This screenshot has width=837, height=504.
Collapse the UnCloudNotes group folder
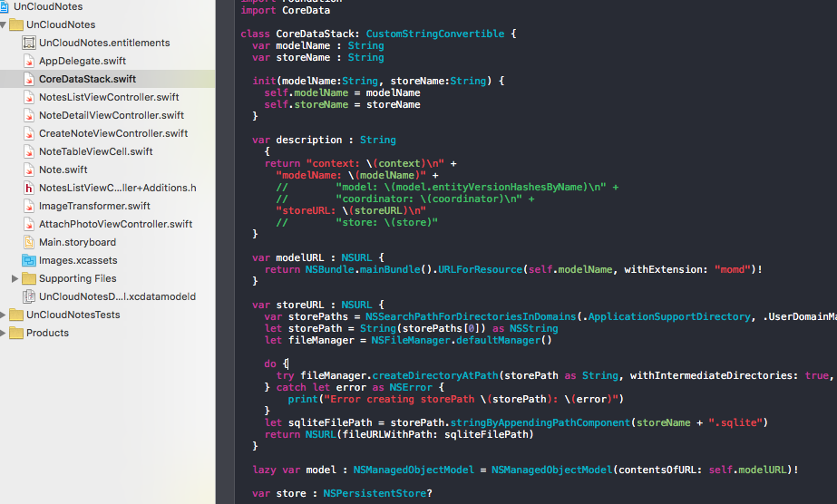3,24
